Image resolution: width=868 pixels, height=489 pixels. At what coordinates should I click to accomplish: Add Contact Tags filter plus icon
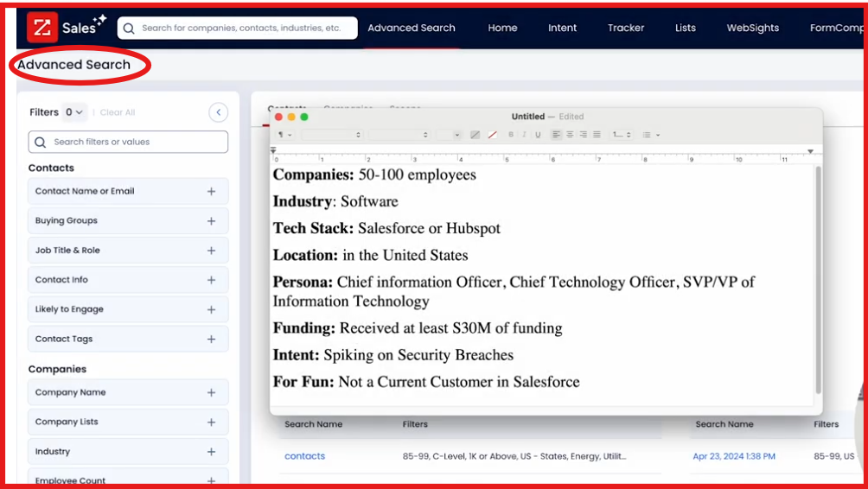coord(211,339)
